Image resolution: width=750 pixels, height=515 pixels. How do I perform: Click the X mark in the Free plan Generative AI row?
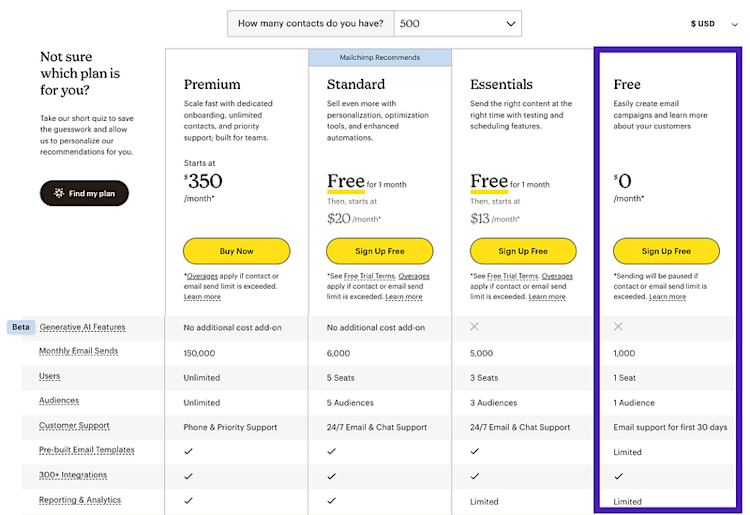click(x=618, y=327)
